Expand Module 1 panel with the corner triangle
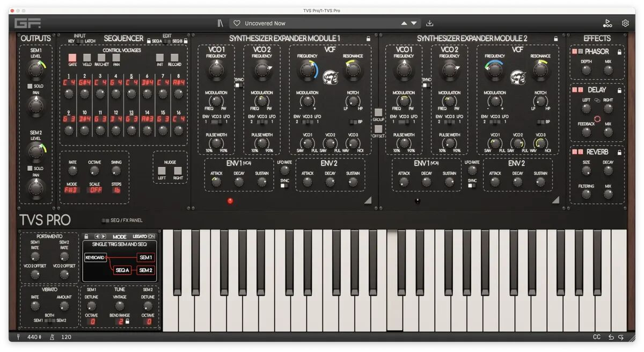644x352 pixels. pyautogui.click(x=368, y=200)
